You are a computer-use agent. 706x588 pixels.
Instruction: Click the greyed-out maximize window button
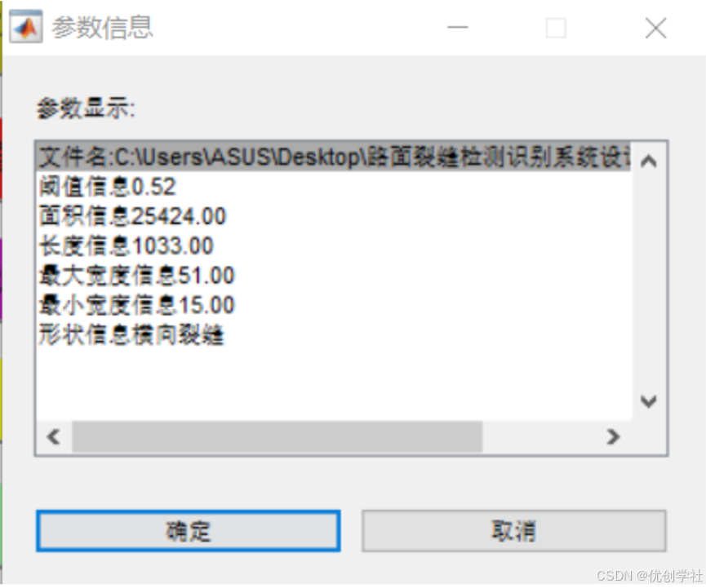(556, 28)
